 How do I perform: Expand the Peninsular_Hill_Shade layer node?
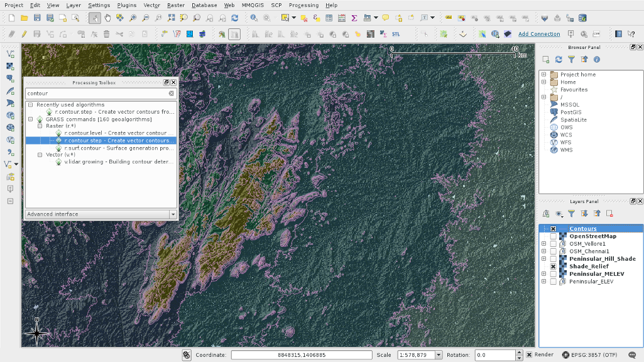pos(543,259)
